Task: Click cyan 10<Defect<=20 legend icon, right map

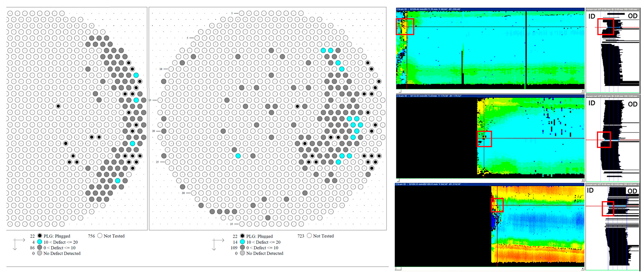Action: pos(242,242)
